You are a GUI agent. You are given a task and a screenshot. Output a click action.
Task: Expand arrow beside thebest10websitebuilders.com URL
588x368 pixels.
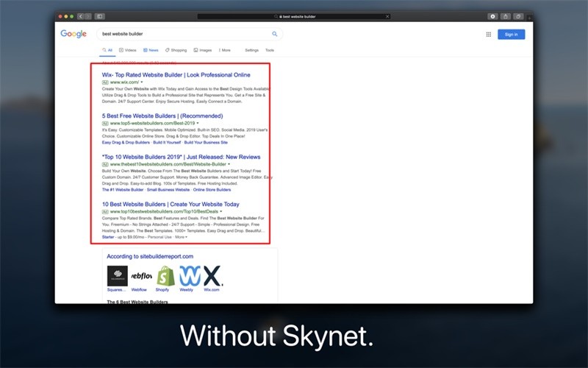pos(229,164)
